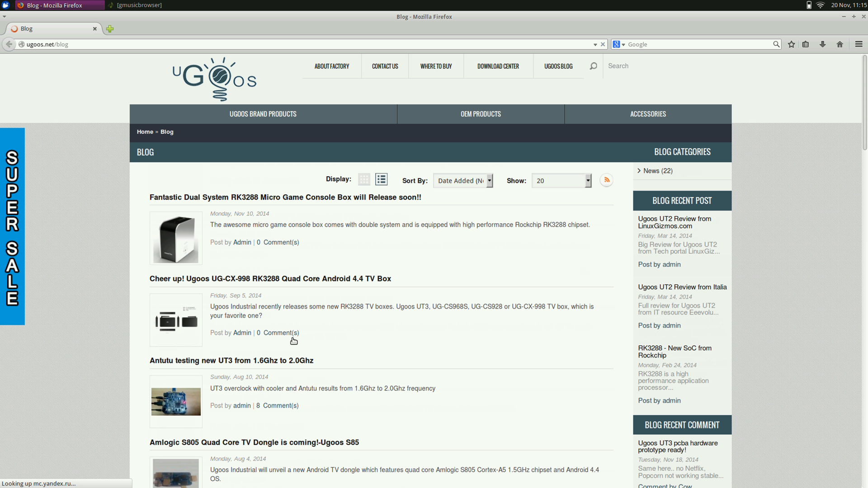Open the URL history dropdown arrow
The image size is (868, 488).
(595, 44)
